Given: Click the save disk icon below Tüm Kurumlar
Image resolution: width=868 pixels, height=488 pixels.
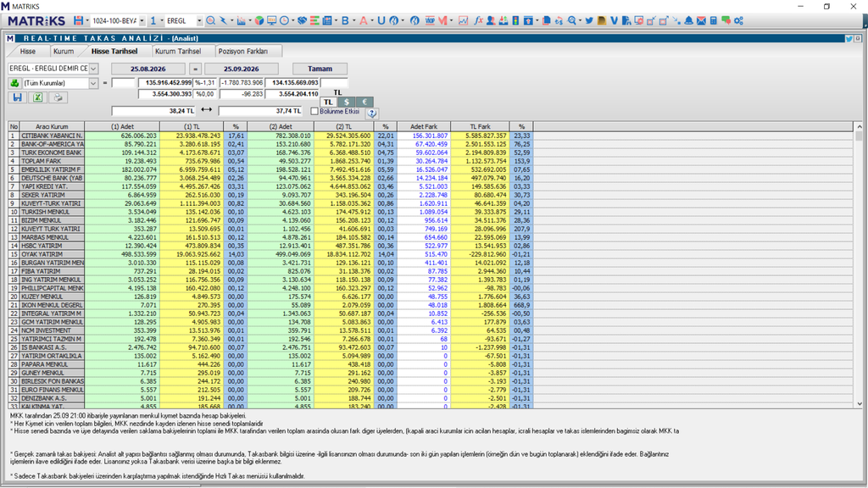Looking at the screenshot, I should (18, 97).
